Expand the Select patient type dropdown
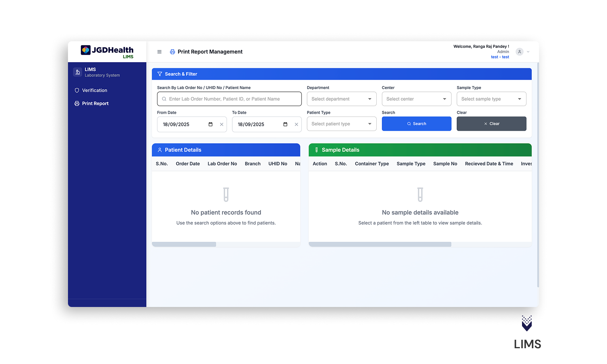Screen dimensions: 607x364 click(342, 124)
